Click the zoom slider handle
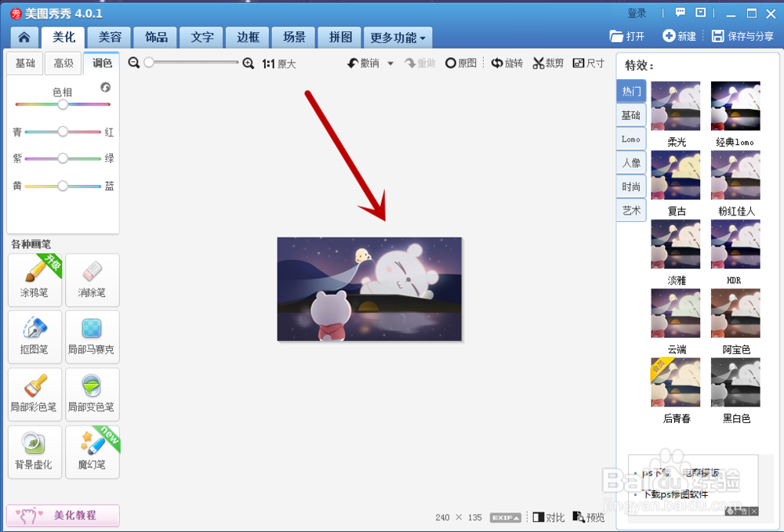784x532 pixels. coord(148,63)
